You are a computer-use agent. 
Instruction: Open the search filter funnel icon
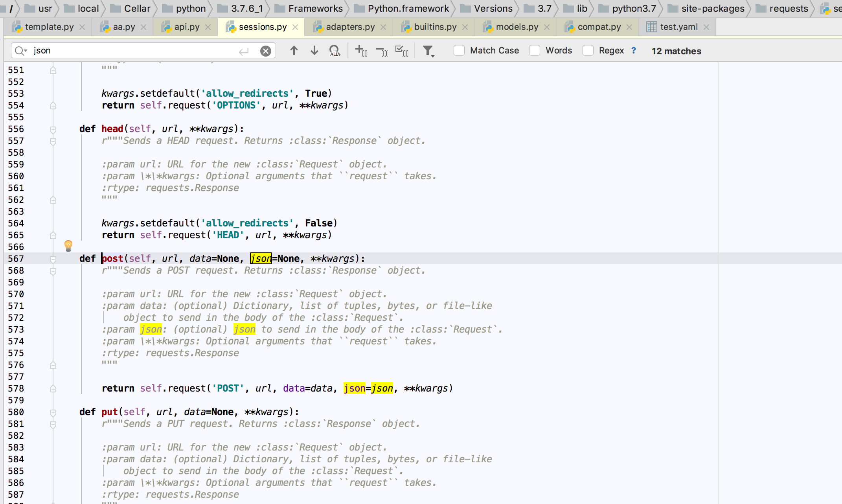point(428,51)
